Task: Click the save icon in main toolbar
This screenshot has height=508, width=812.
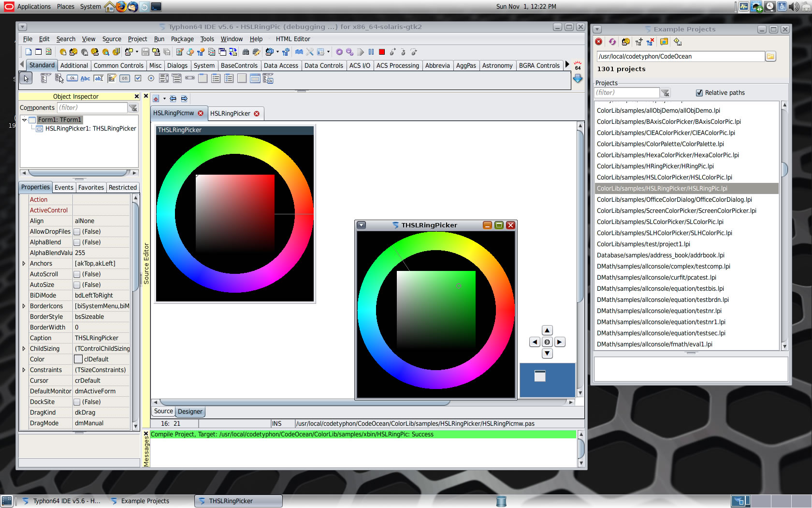Action: (x=145, y=52)
